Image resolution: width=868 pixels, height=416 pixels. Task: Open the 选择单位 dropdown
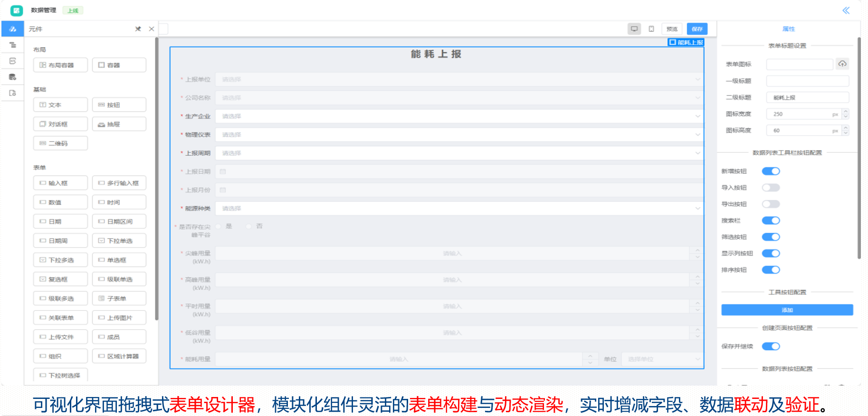click(662, 359)
